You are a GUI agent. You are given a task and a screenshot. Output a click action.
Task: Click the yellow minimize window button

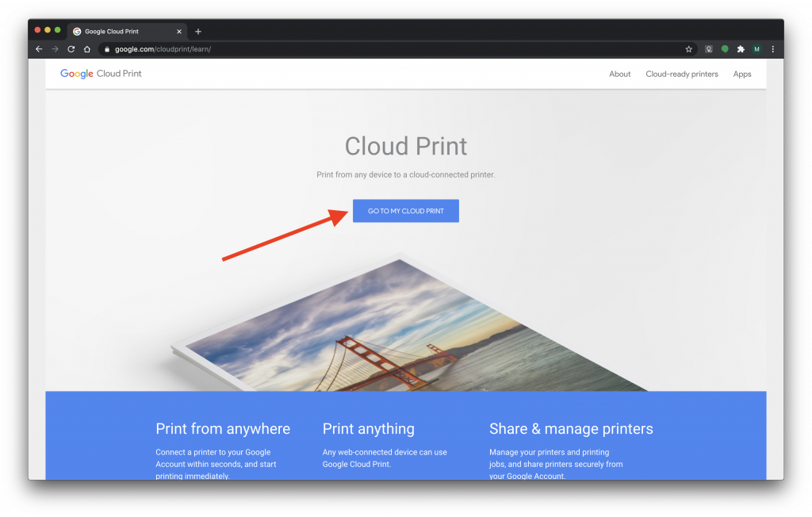point(47,30)
